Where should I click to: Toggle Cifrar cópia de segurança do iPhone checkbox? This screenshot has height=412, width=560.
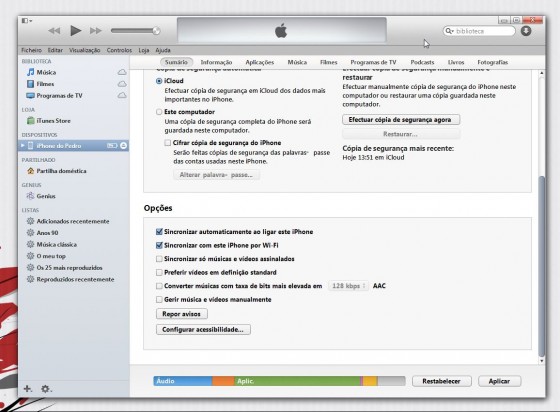168,143
